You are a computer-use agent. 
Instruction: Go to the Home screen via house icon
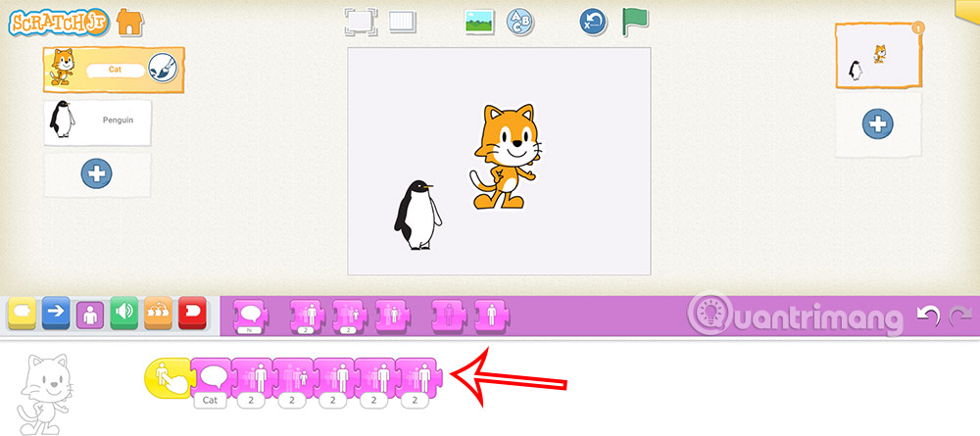pyautogui.click(x=130, y=22)
